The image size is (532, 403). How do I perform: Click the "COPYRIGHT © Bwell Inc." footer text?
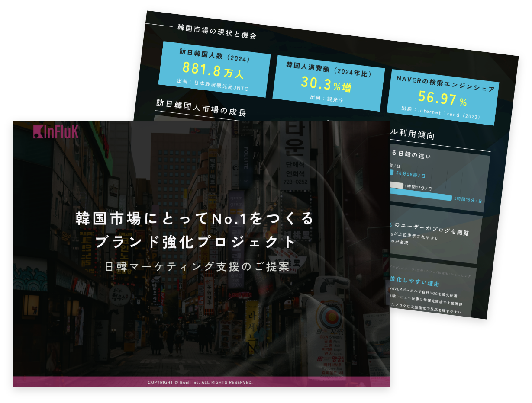point(200,382)
